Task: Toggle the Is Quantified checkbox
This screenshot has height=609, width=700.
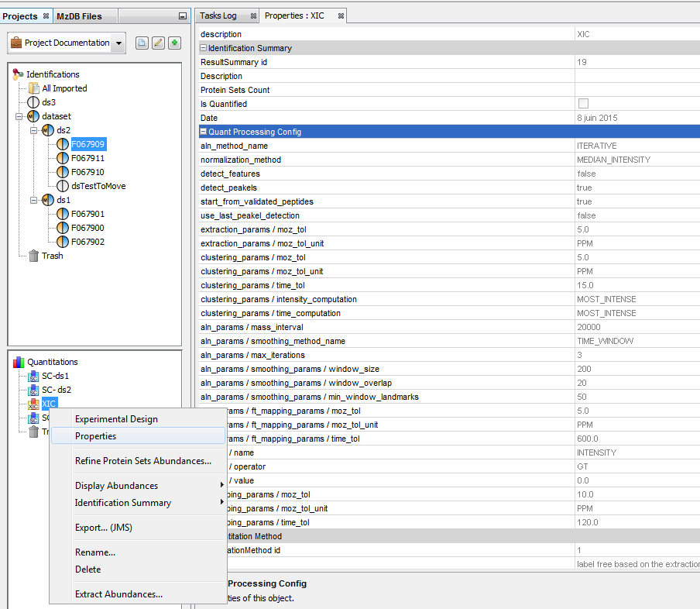Action: [583, 104]
